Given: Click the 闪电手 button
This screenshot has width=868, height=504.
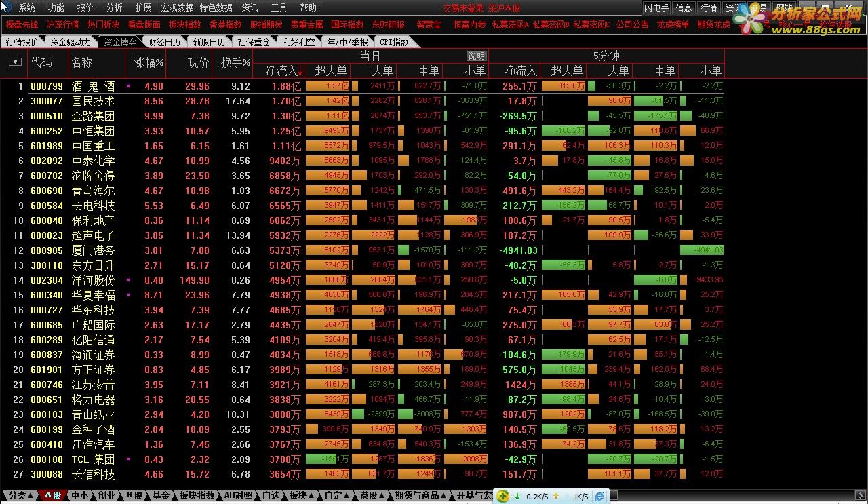Looking at the screenshot, I should point(656,8).
